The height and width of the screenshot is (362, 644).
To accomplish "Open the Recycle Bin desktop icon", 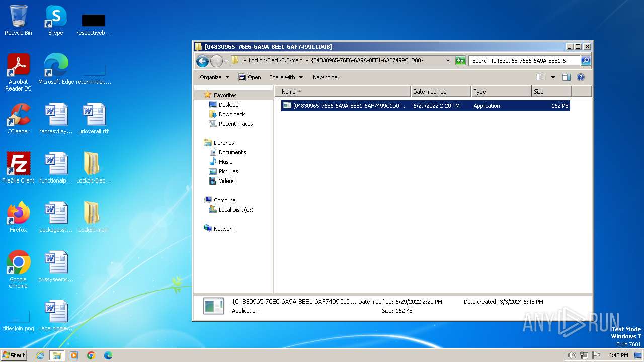I will click(x=18, y=20).
